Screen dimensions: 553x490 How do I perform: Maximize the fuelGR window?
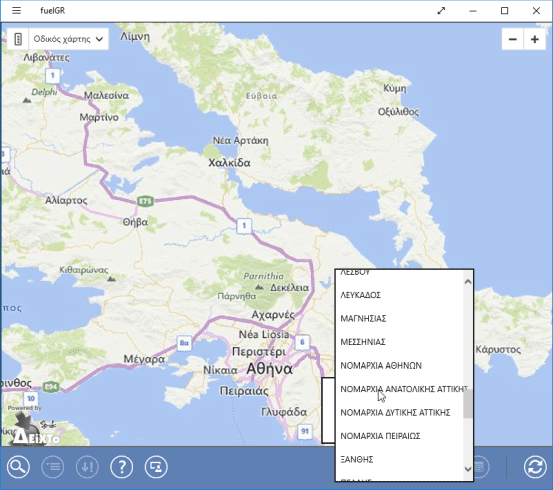505,11
